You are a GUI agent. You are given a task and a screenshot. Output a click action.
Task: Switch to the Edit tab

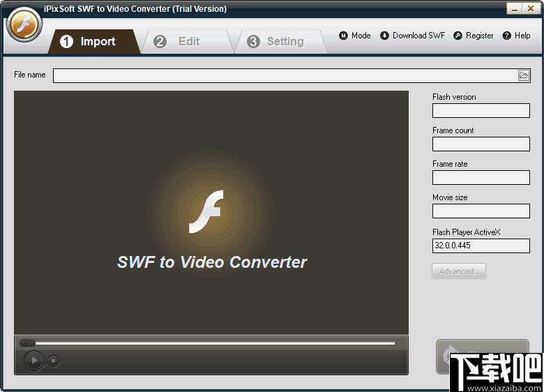pyautogui.click(x=188, y=42)
